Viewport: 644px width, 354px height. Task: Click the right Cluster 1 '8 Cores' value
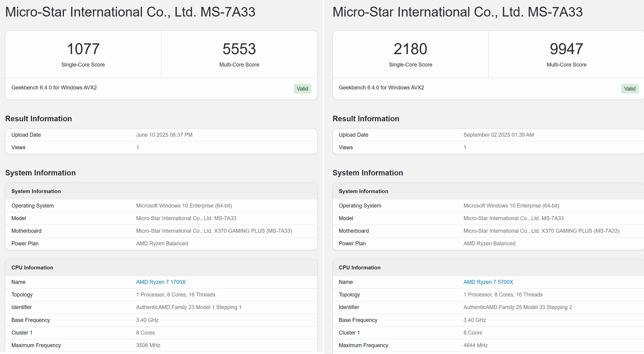472,333
